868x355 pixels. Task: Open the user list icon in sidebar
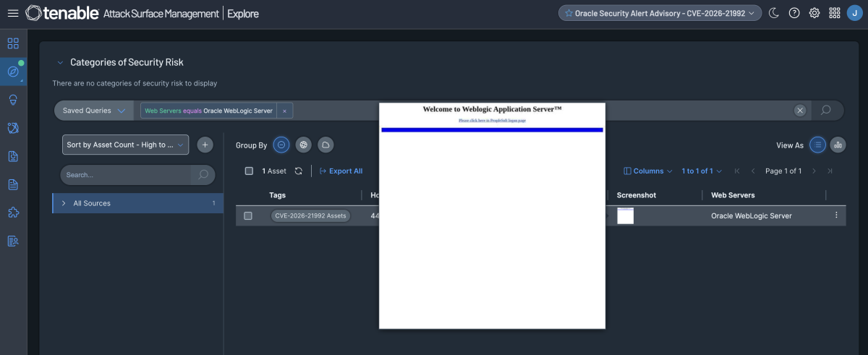coord(13,241)
